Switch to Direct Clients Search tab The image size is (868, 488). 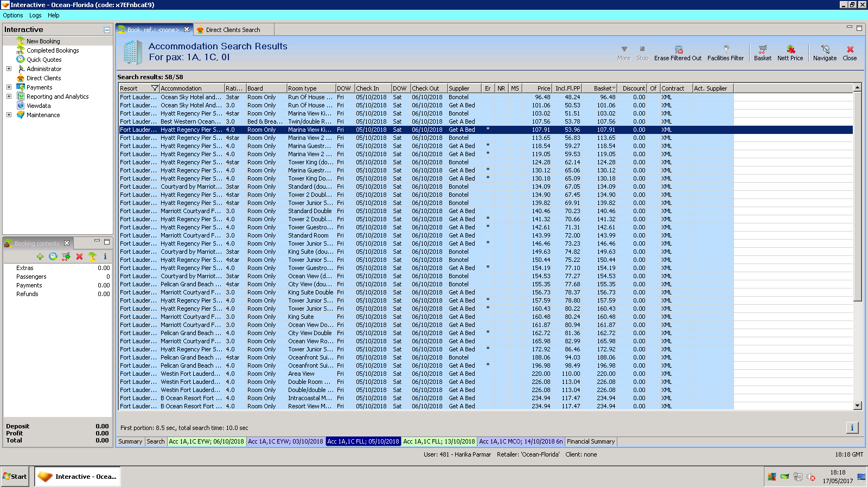click(233, 30)
